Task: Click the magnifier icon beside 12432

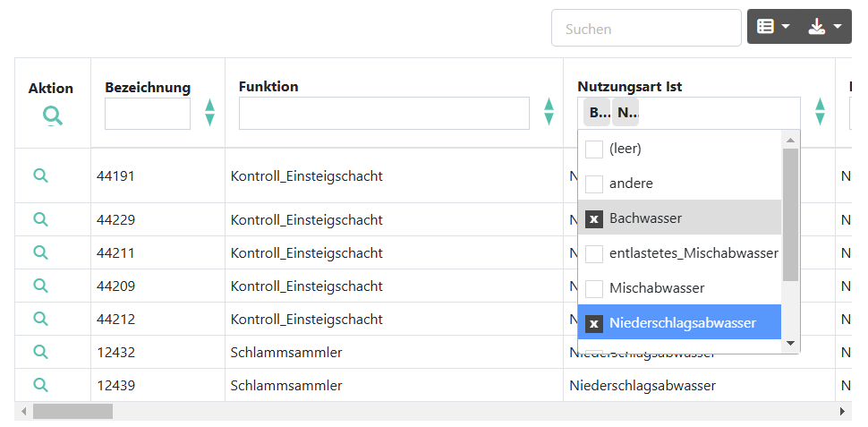Action: pyautogui.click(x=40, y=352)
